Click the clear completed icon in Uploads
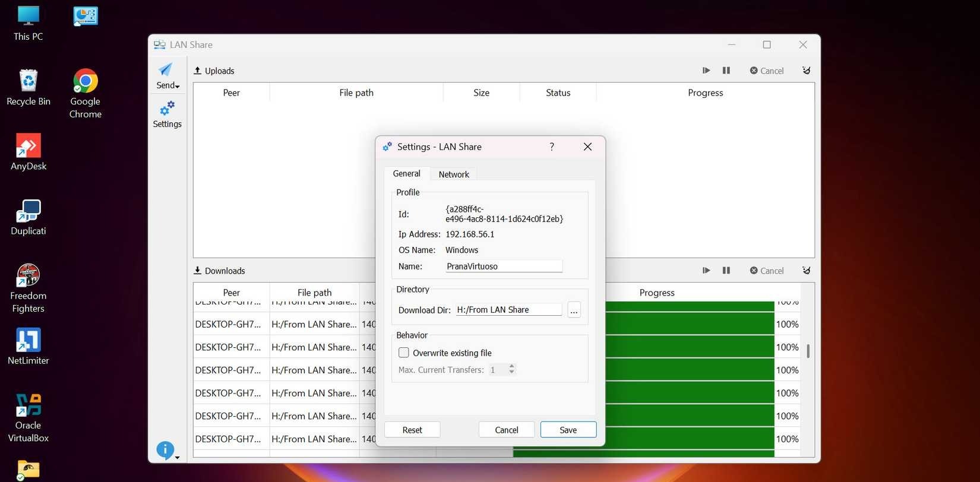 pyautogui.click(x=806, y=71)
